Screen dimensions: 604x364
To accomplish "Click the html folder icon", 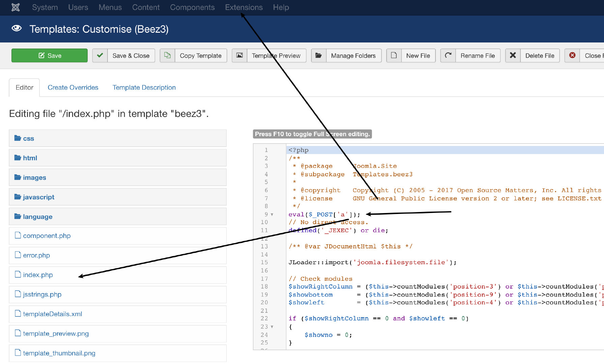I will [18, 157].
